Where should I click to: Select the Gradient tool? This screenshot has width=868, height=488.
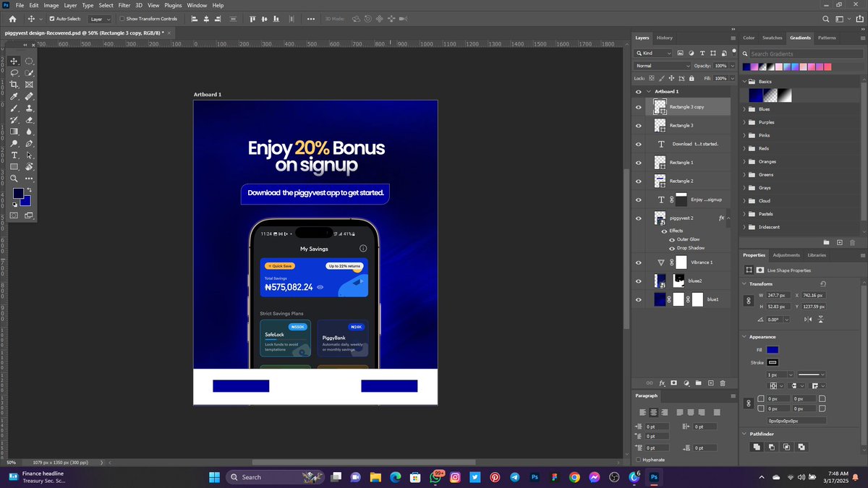pos(14,132)
